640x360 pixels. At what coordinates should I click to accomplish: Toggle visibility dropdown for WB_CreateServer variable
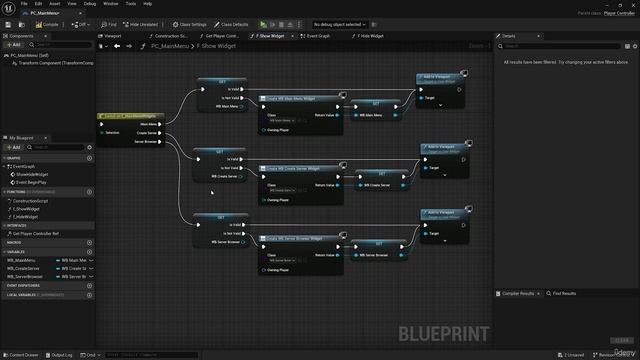[x=91, y=269]
